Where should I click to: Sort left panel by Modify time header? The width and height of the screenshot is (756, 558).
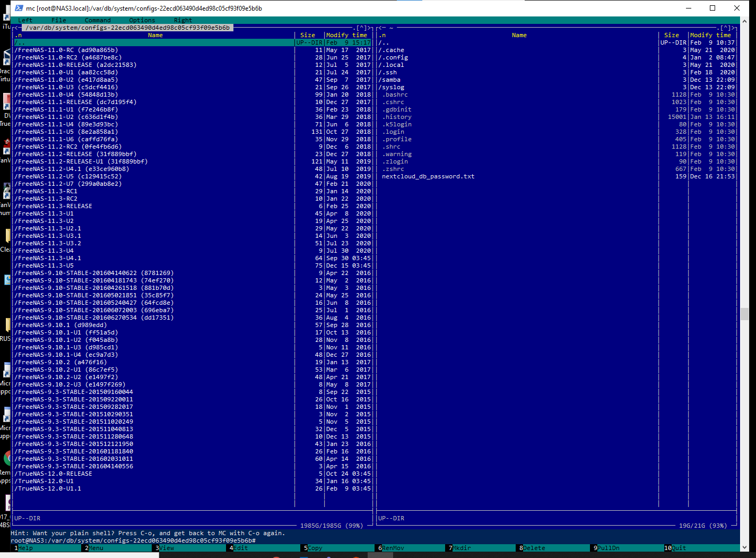[346, 35]
